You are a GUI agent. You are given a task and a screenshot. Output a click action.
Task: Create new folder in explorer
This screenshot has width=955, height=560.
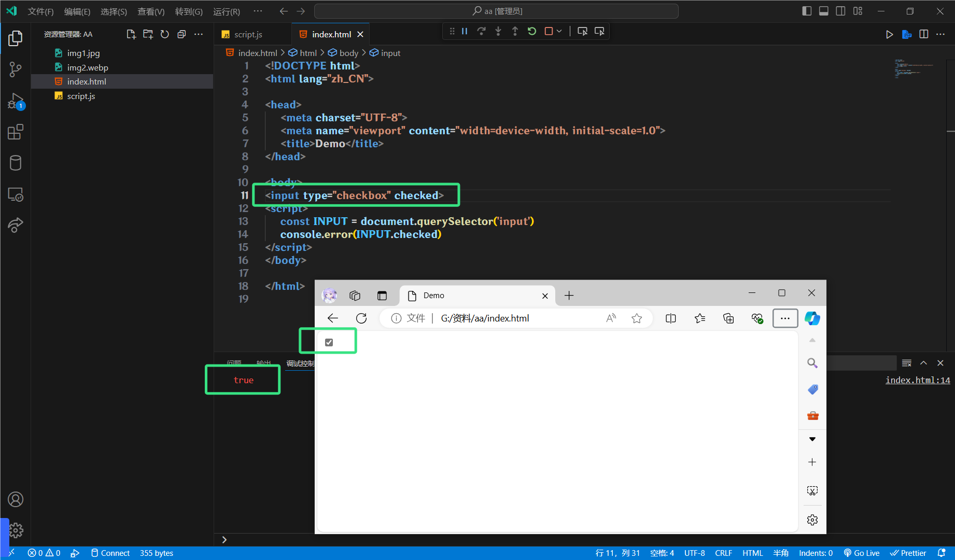148,34
